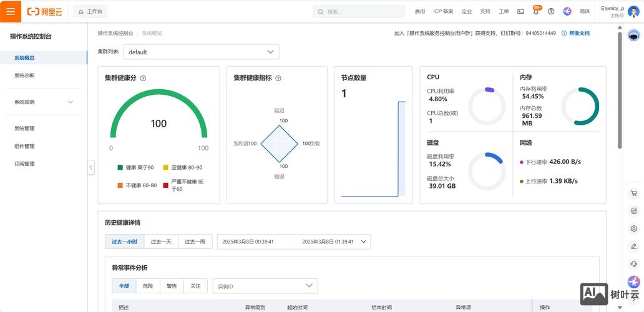Select the 过去一小时 time range

click(x=124, y=242)
